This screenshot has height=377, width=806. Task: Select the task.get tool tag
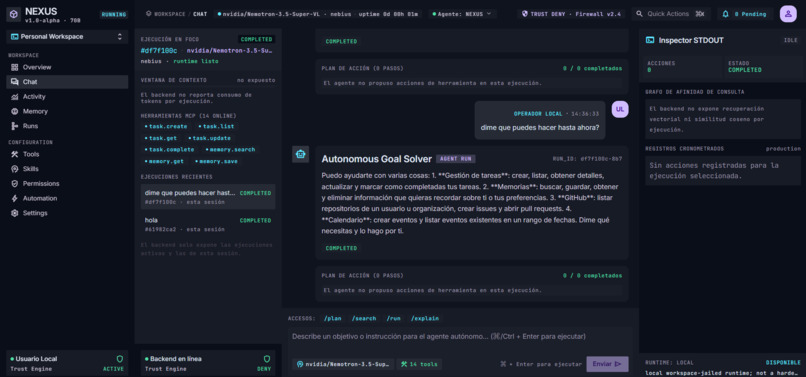161,138
